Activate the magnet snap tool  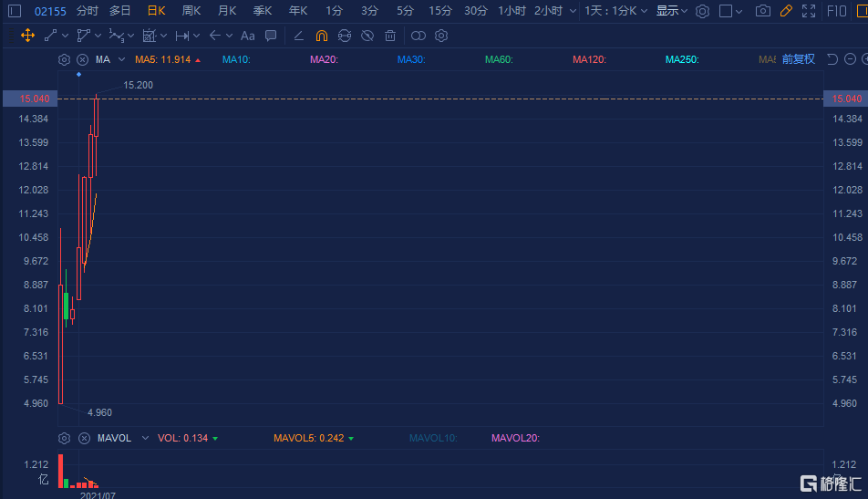(x=321, y=36)
